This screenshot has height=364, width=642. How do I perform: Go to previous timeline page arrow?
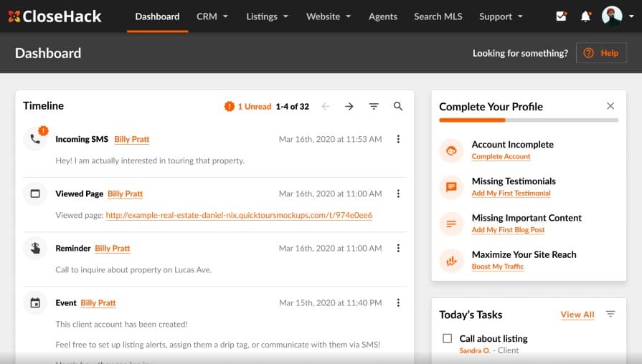click(326, 106)
